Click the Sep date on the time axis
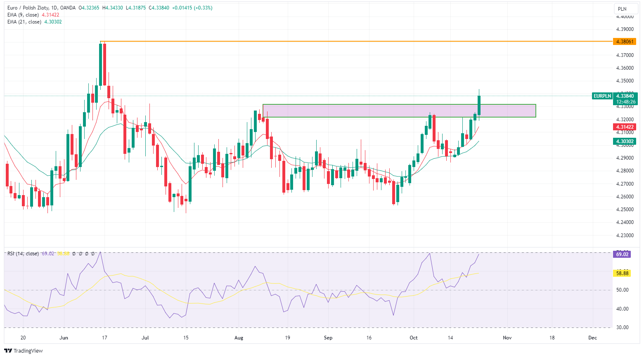Screen dimensions: 644x358 click(328, 338)
